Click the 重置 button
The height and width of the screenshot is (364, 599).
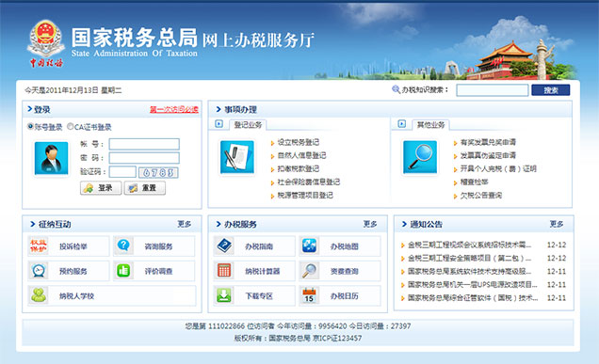tap(145, 188)
